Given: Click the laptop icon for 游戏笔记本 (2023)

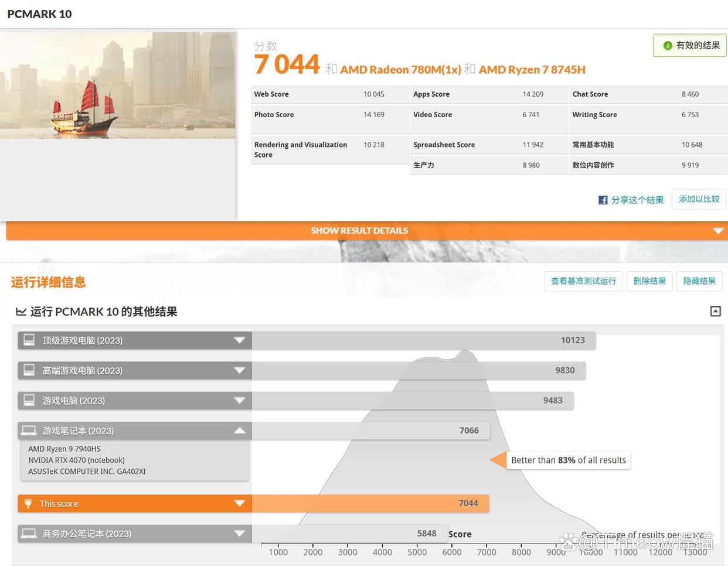Looking at the screenshot, I should 29,431.
